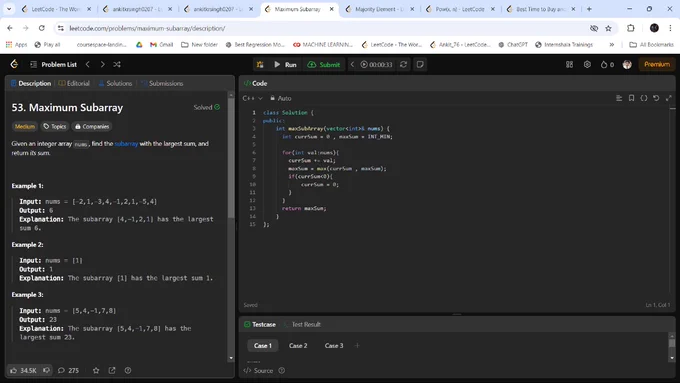Add a new testcase plus
Viewport: 680px width, 383px height.
point(357,346)
